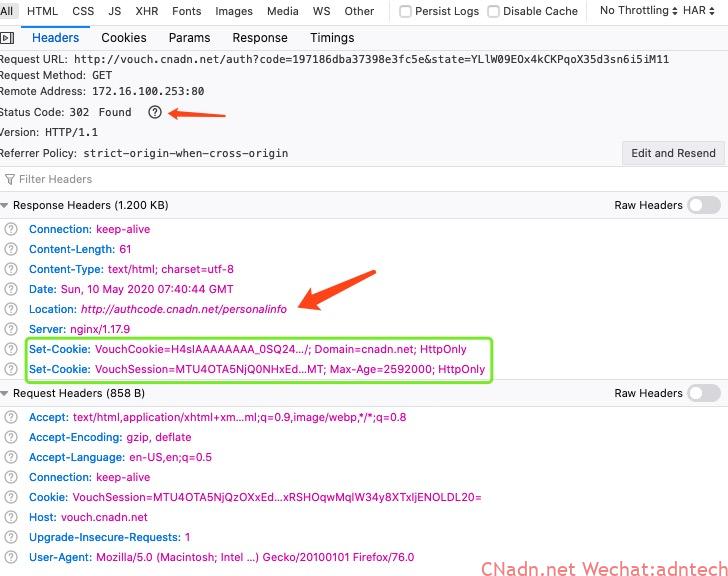This screenshot has height=576, width=728.
Task: Check the Disable Cache option
Action: (x=493, y=12)
